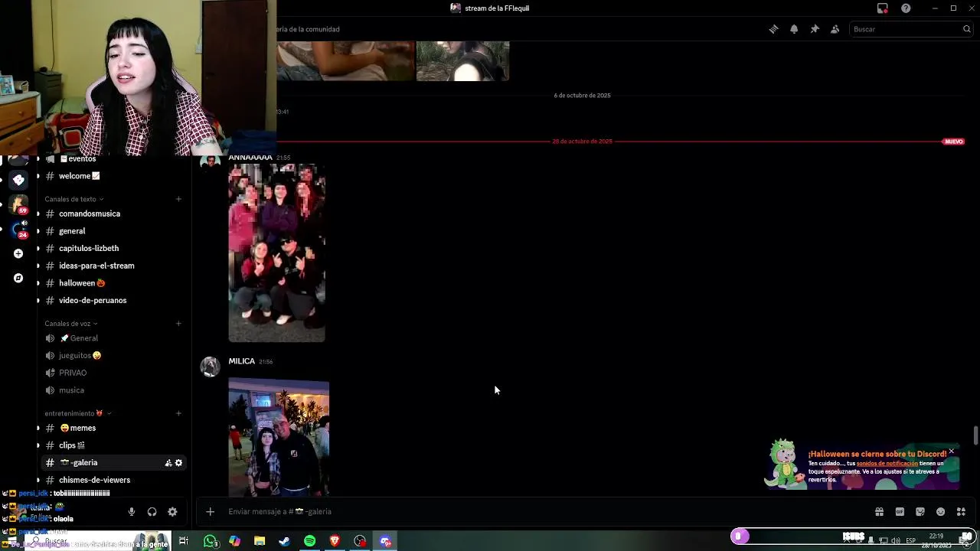Click magnifier icon inside Buscar field
The height and width of the screenshot is (551, 980).
click(x=966, y=29)
